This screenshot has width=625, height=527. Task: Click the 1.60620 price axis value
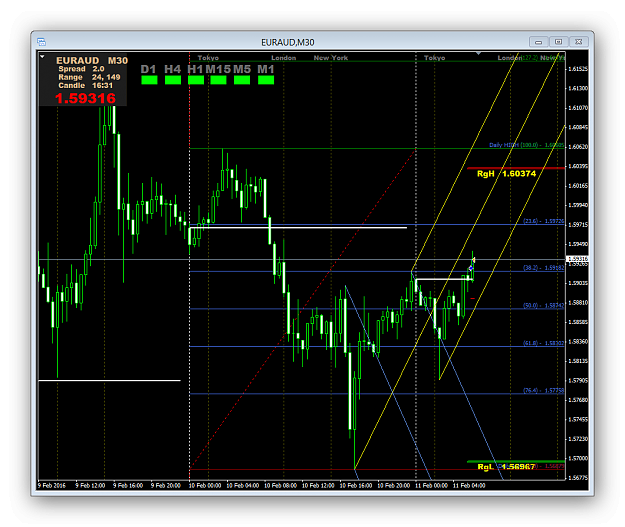[x=578, y=147]
